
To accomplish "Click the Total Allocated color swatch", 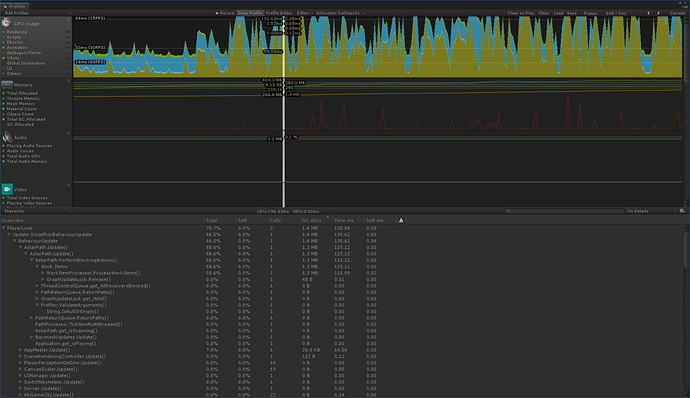I will (4, 93).
